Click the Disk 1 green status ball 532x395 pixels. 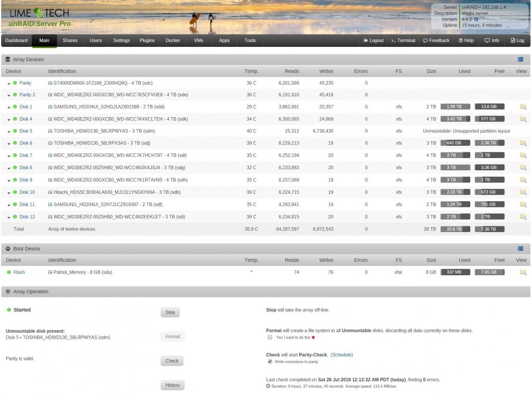point(15,106)
